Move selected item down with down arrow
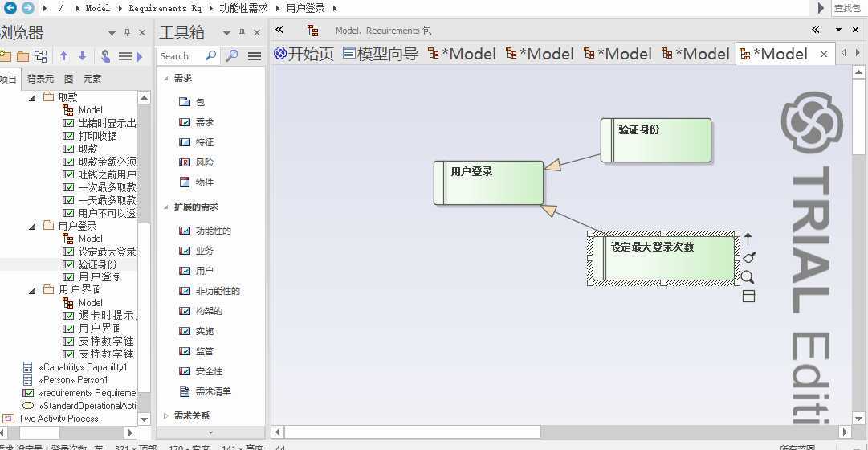 pos(83,56)
